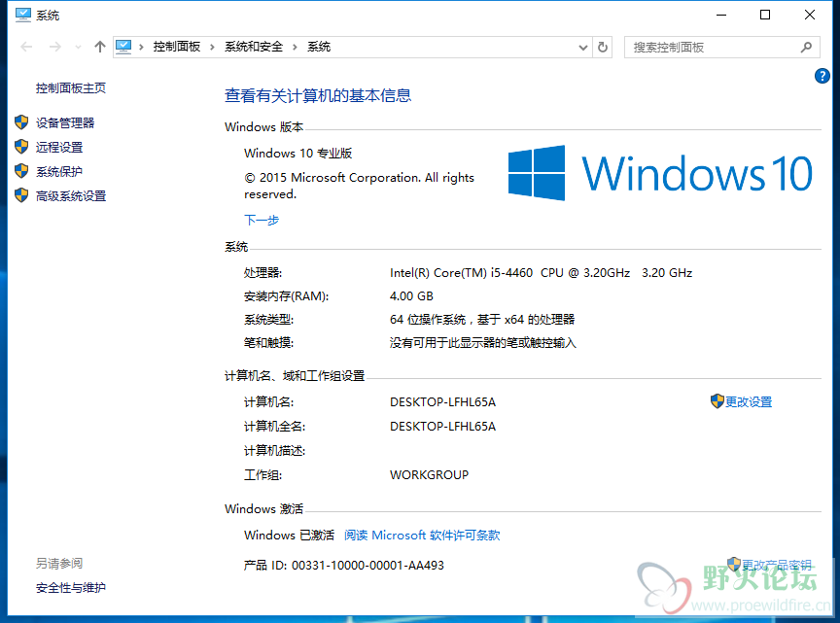Click the WORKGROUP value
840x623 pixels.
click(x=429, y=475)
